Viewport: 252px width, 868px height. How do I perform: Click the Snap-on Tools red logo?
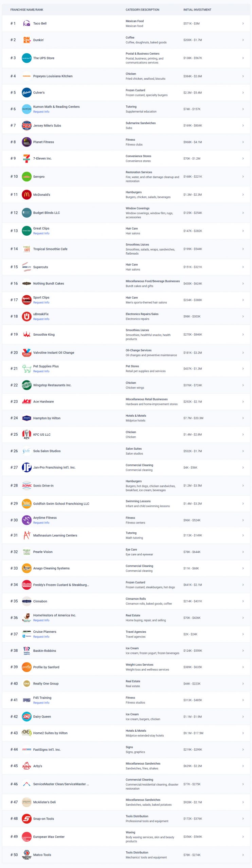tap(26, 818)
